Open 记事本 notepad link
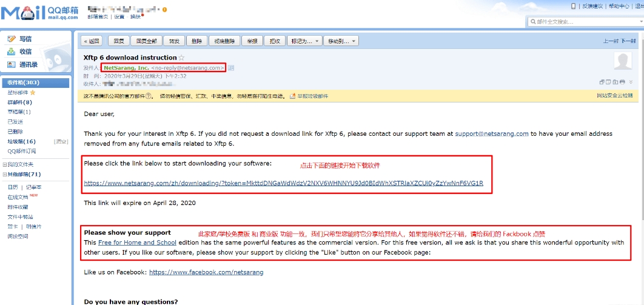Image resolution: width=644 pixels, height=305 pixels. pos(34,187)
